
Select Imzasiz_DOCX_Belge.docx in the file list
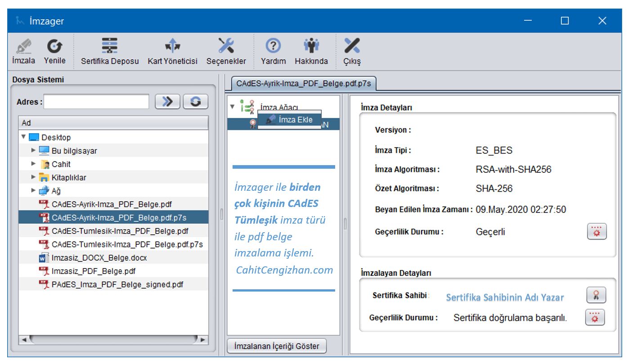coord(99,258)
